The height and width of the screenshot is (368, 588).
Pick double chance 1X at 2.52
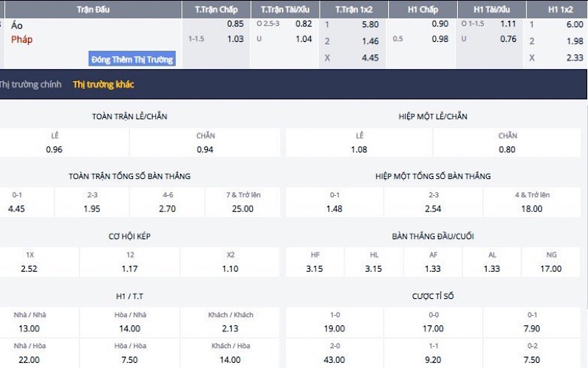coord(29,269)
